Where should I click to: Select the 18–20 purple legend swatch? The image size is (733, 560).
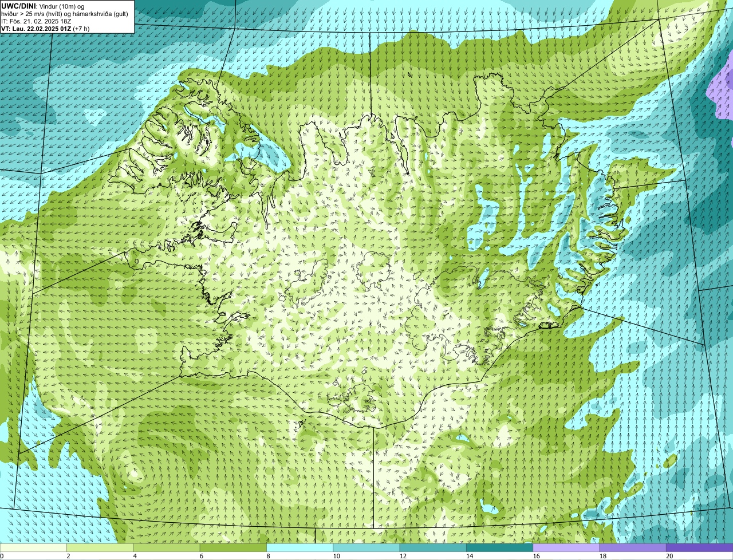(633, 547)
